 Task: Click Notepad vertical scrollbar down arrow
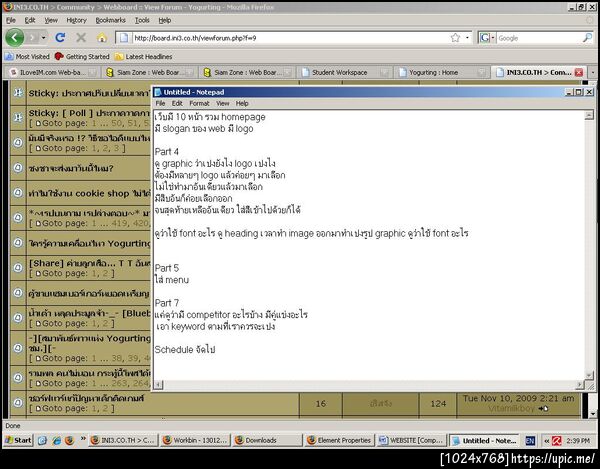click(x=589, y=375)
